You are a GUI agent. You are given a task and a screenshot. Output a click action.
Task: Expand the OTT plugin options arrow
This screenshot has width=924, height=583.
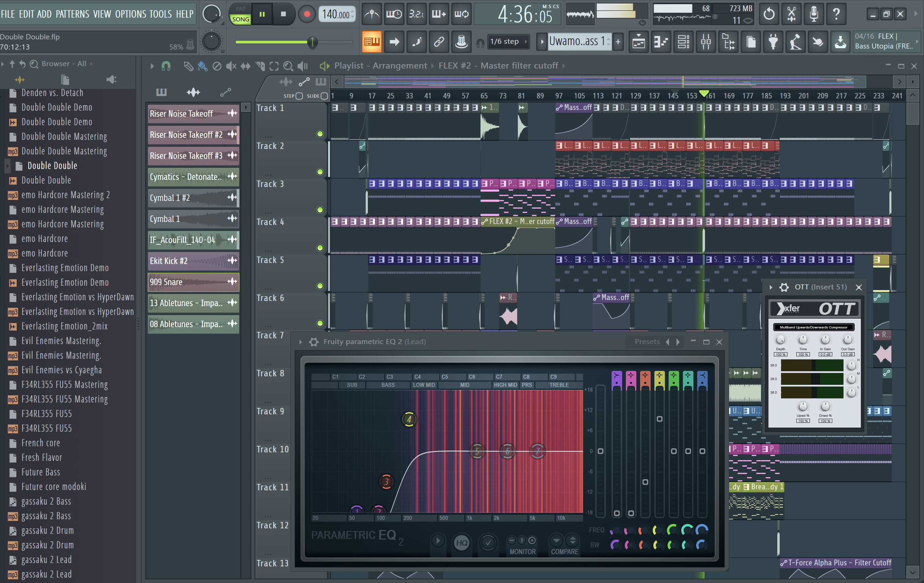771,287
